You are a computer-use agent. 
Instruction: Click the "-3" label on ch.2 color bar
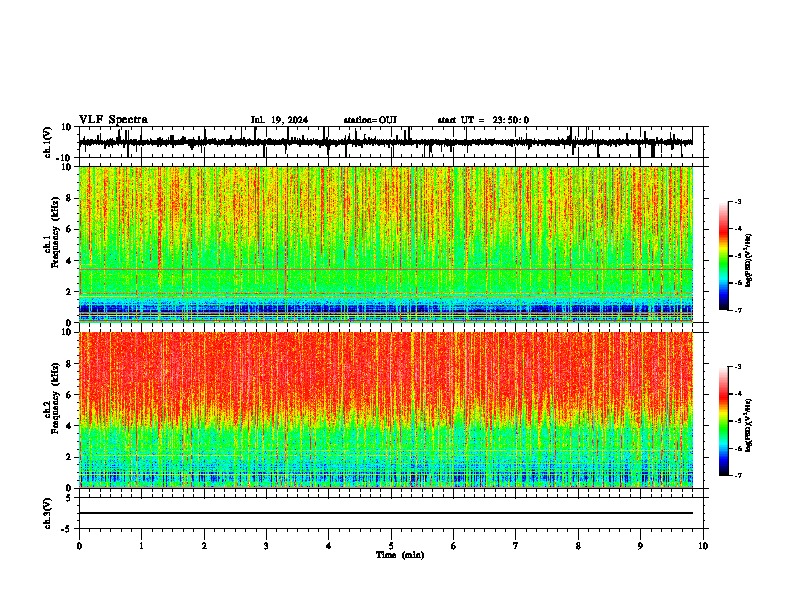click(x=737, y=367)
